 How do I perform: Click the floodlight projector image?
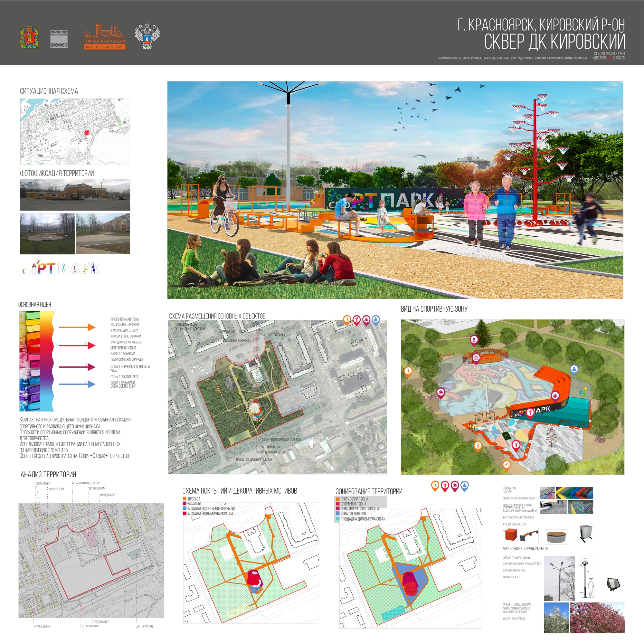(x=614, y=584)
